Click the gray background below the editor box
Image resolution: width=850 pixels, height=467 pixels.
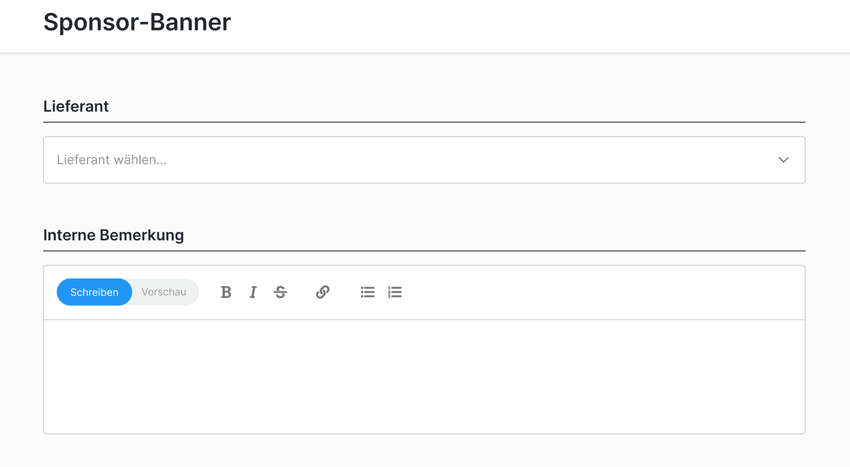pos(424,452)
